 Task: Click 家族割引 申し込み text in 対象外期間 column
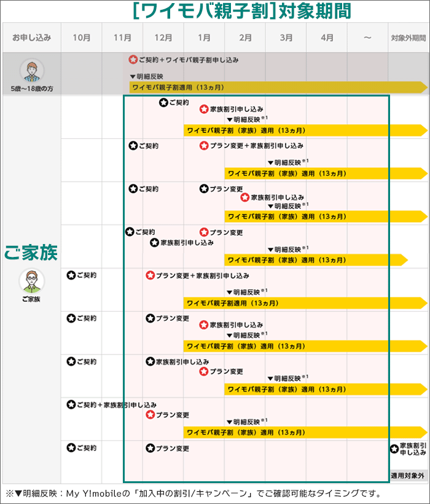(x=413, y=449)
